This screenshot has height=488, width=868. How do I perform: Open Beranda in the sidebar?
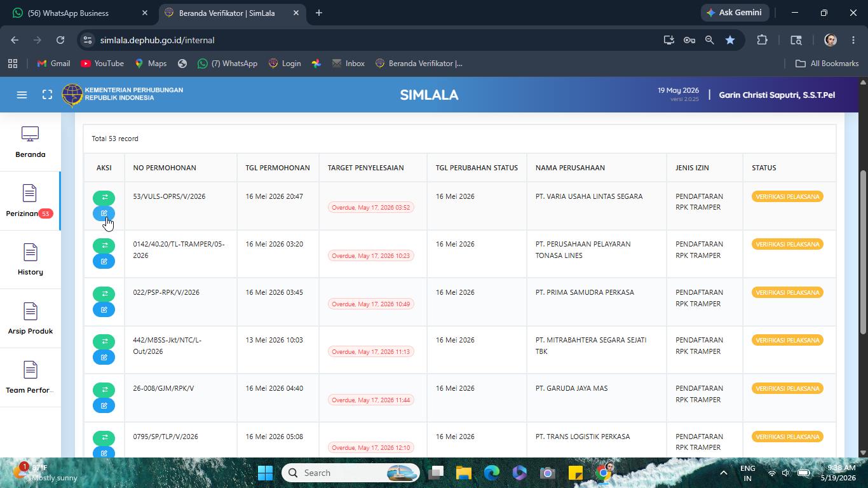tap(31, 142)
